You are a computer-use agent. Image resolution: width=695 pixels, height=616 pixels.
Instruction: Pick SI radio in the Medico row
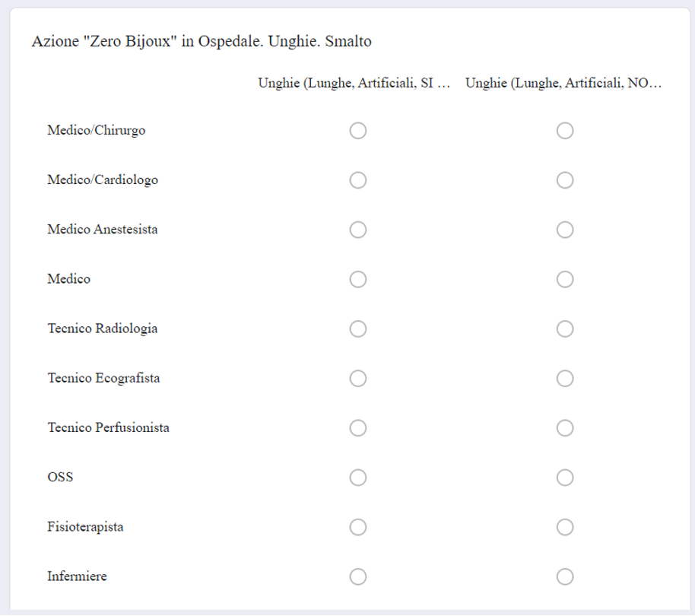pos(357,280)
